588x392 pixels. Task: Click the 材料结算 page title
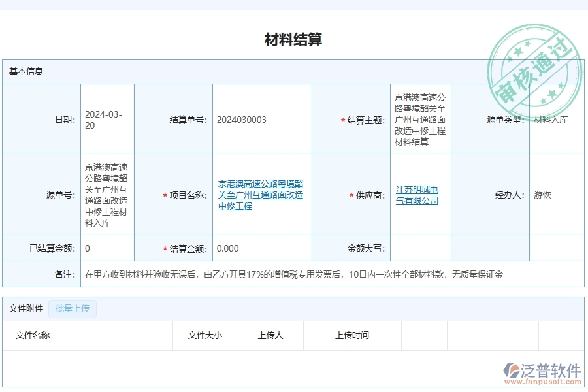293,42
